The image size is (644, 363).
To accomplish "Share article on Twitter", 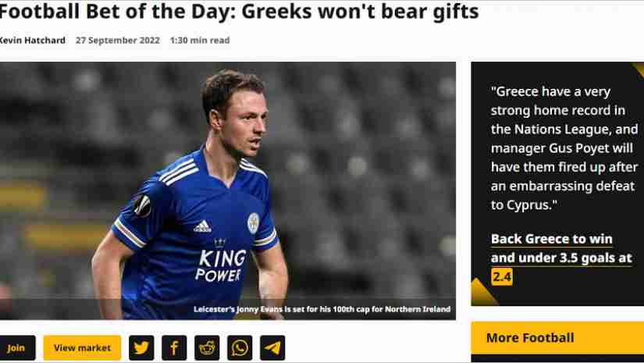I will point(141,348).
